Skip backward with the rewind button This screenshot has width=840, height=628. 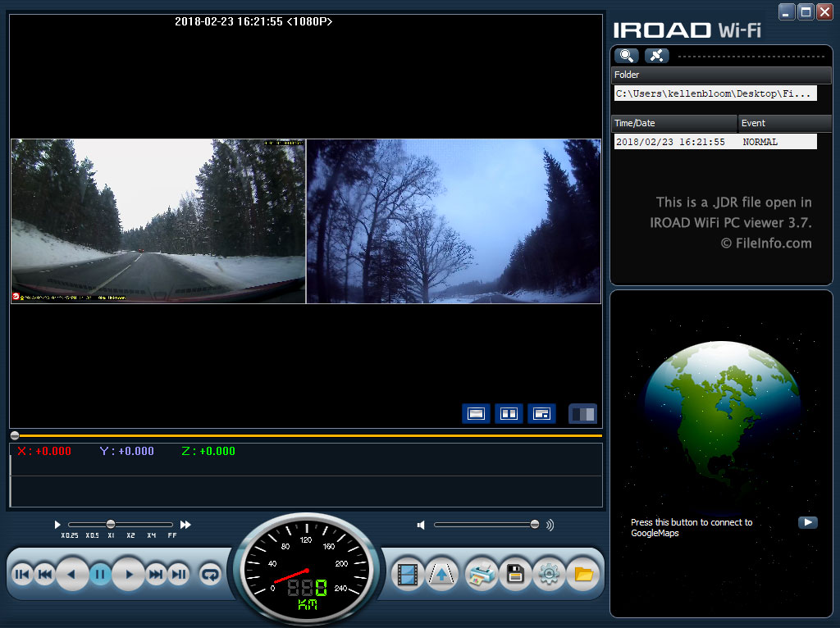(45, 575)
